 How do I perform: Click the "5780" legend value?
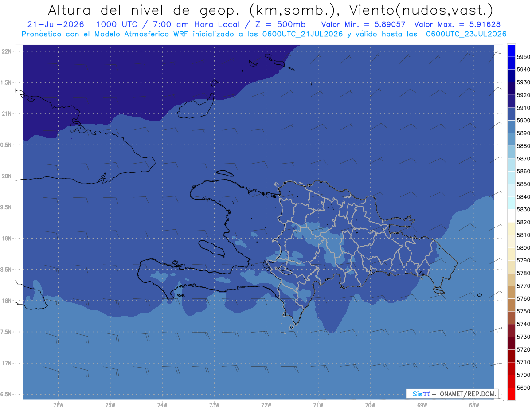point(523,273)
